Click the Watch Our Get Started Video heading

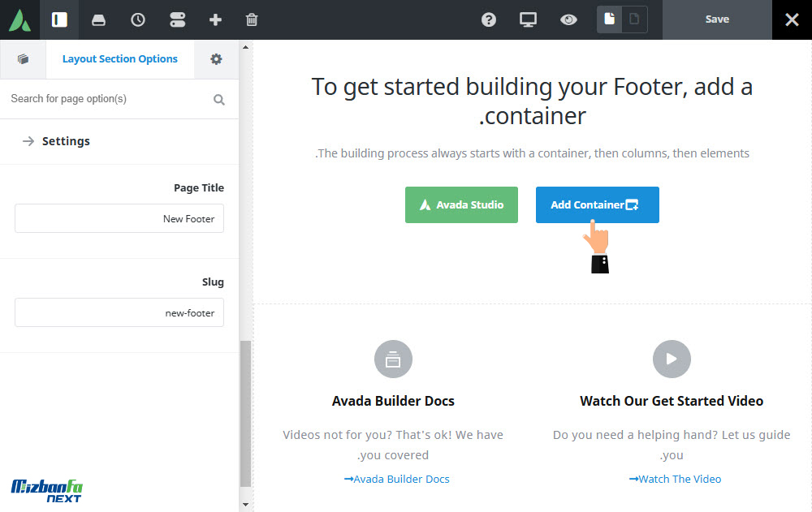point(672,401)
